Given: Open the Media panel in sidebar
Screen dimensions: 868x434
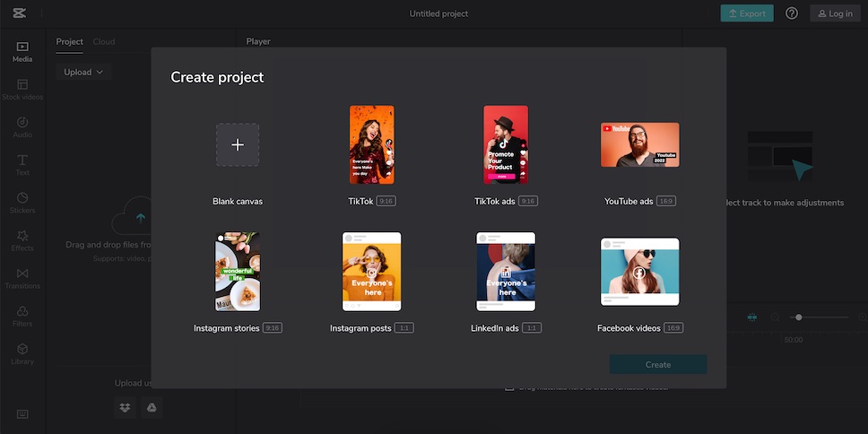Looking at the screenshot, I should 22,51.
